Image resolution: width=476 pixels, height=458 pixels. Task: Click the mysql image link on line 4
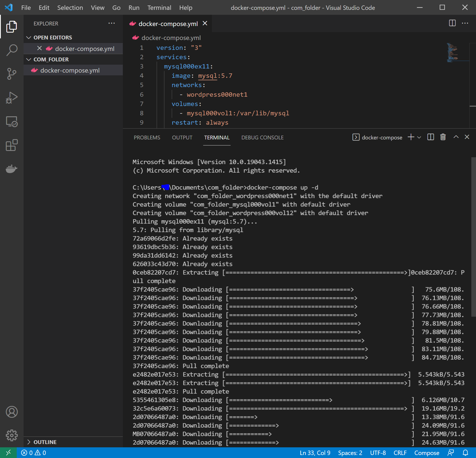point(207,76)
